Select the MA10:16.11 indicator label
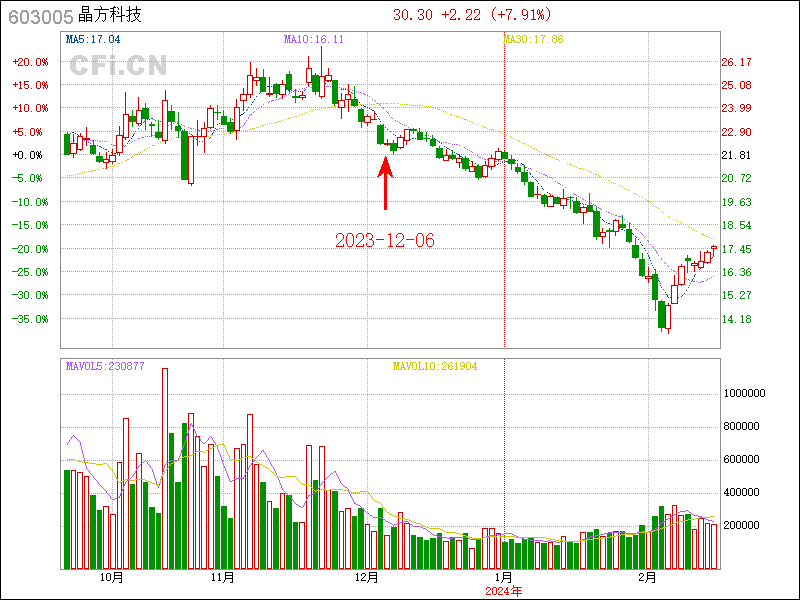800x600 pixels. point(314,39)
